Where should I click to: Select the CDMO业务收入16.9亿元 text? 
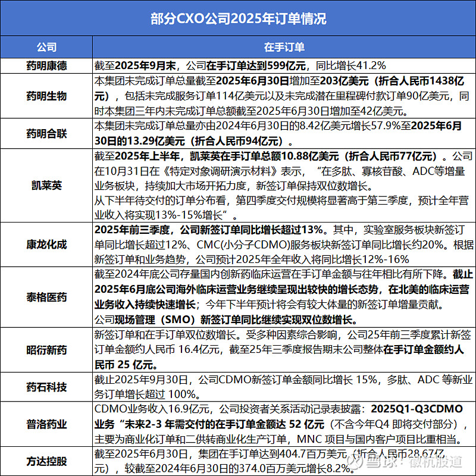(152, 409)
